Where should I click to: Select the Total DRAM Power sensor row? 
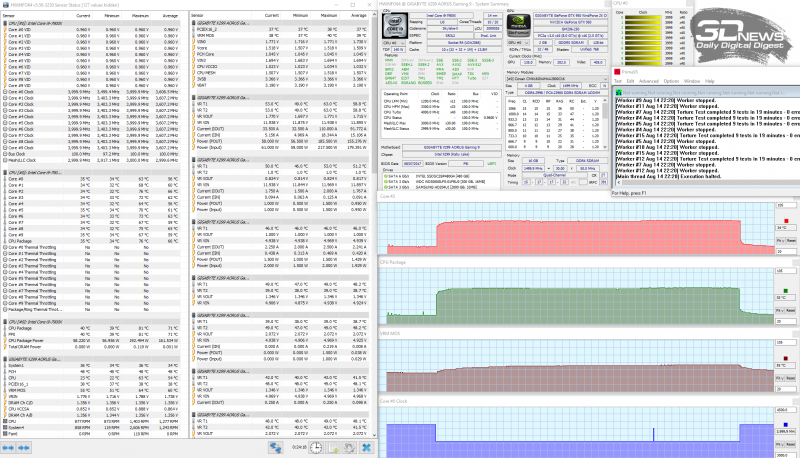tap(91, 347)
